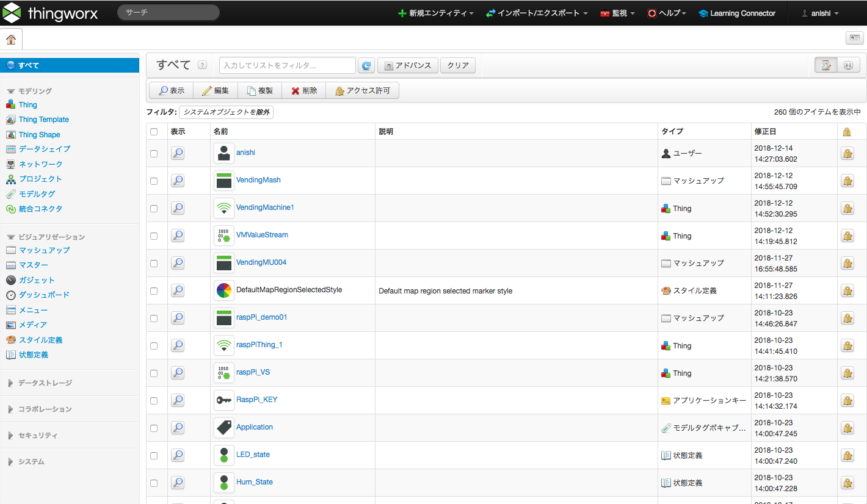Click the 削除 delete button
The height and width of the screenshot is (504, 867).
point(303,90)
